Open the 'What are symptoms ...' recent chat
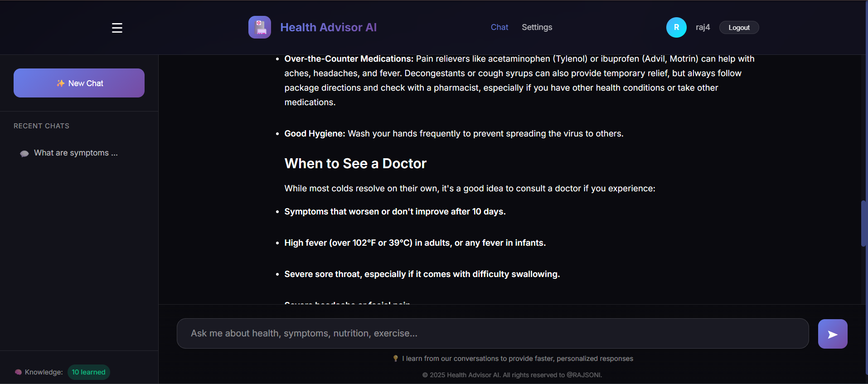This screenshot has width=868, height=384. 76,153
